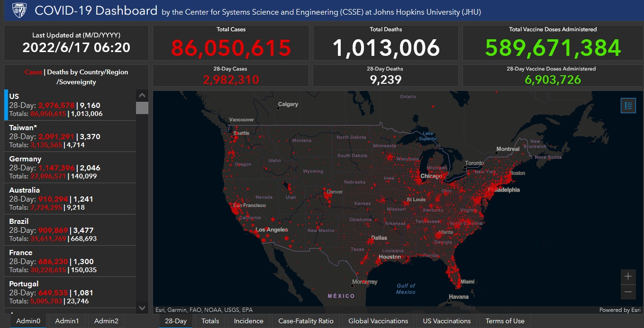The height and width of the screenshot is (328, 644).
Task: Click the country list down arrow
Action: (x=142, y=308)
